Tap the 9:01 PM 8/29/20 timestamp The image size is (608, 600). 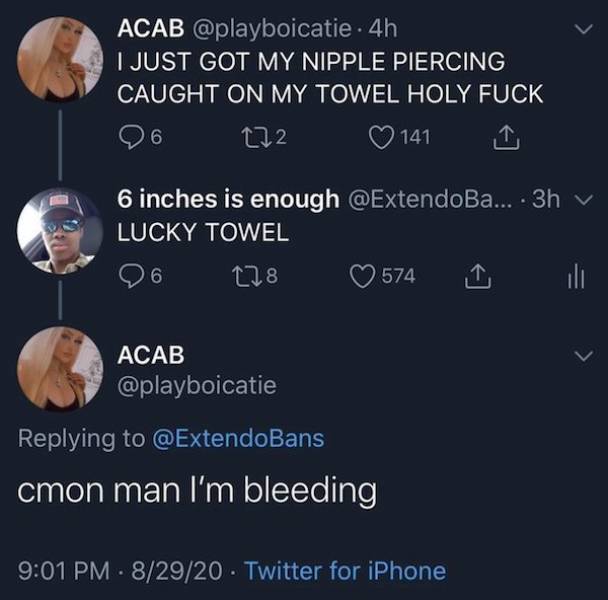pyautogui.click(x=117, y=571)
